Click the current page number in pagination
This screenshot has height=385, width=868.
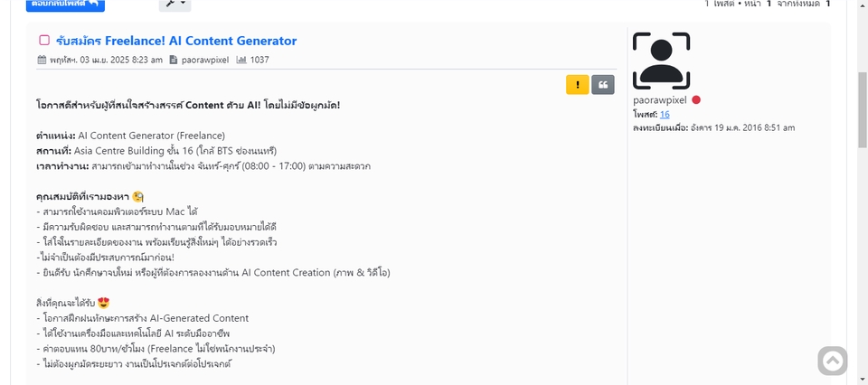[x=769, y=5]
